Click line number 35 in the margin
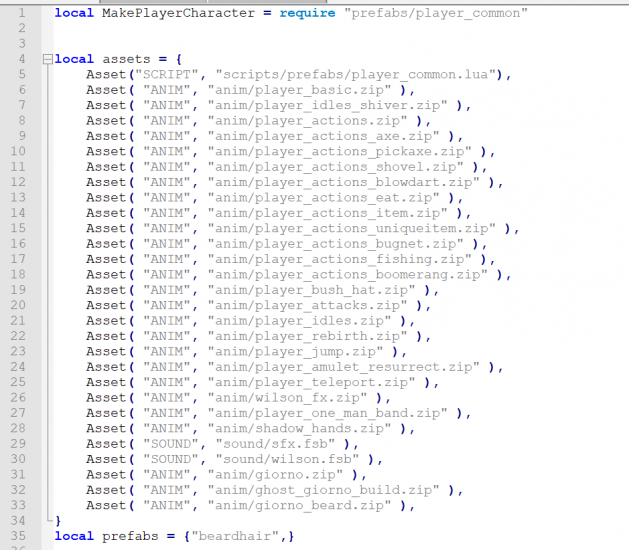This screenshot has height=550, width=629. coord(18,536)
